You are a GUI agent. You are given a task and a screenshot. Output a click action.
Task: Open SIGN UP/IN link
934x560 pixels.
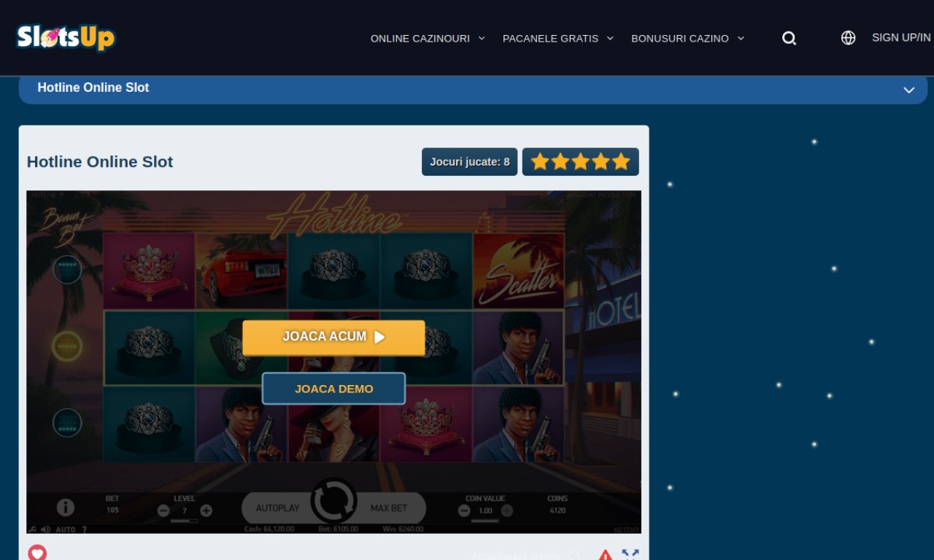point(901,37)
